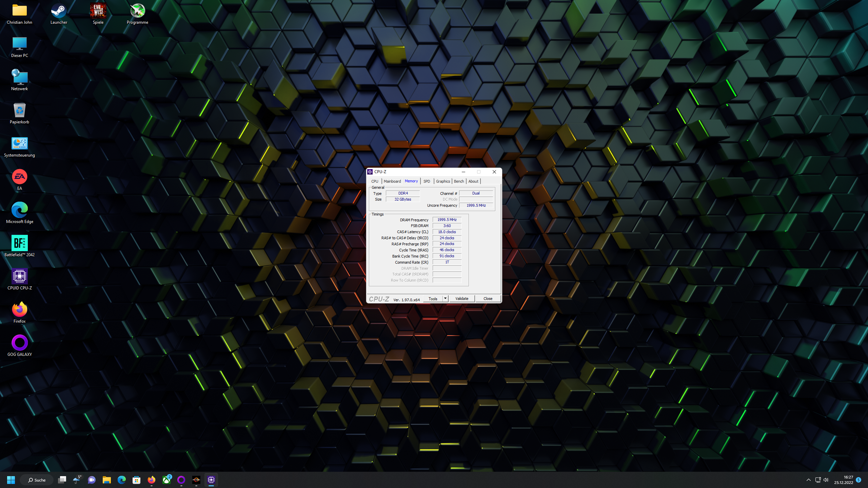Open the volume control in the system tray
Viewport: 868px width, 488px height.
(826, 480)
